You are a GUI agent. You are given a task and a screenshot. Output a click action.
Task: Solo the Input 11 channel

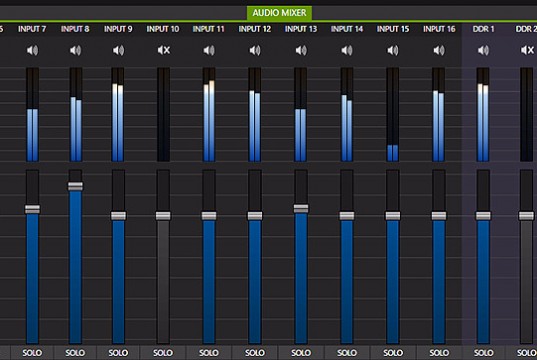(x=209, y=353)
